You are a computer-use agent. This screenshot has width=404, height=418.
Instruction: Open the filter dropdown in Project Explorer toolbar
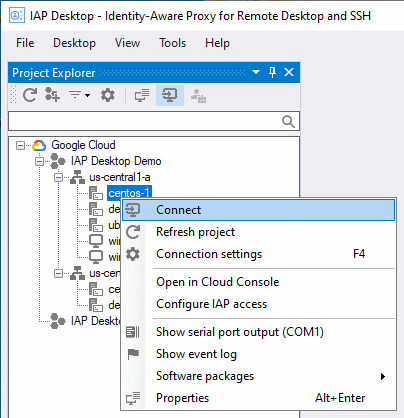79,95
